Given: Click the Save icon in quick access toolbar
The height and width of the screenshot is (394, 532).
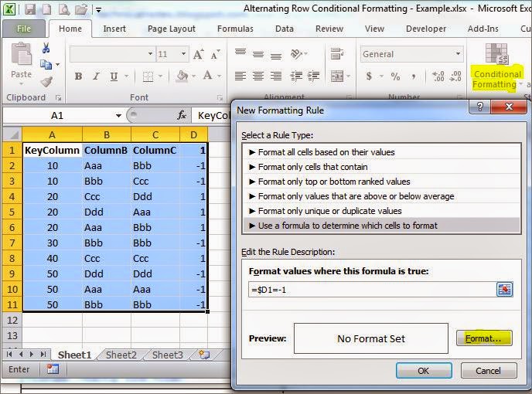Looking at the screenshot, I should (30, 9).
